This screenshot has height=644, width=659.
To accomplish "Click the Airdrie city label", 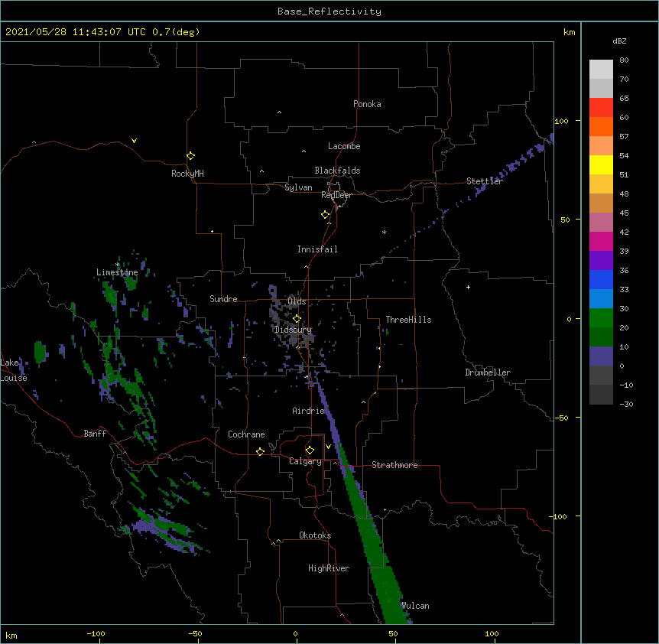I will pyautogui.click(x=309, y=411).
